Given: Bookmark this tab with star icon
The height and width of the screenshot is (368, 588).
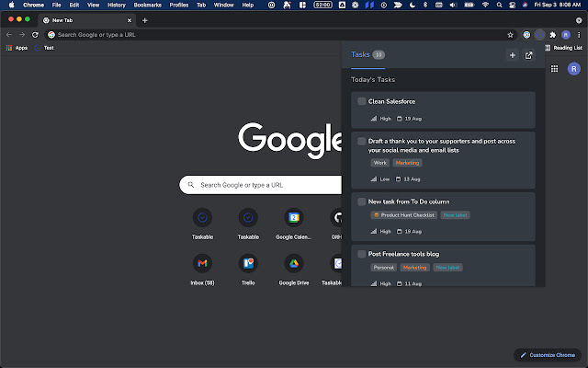Looking at the screenshot, I should (510, 35).
